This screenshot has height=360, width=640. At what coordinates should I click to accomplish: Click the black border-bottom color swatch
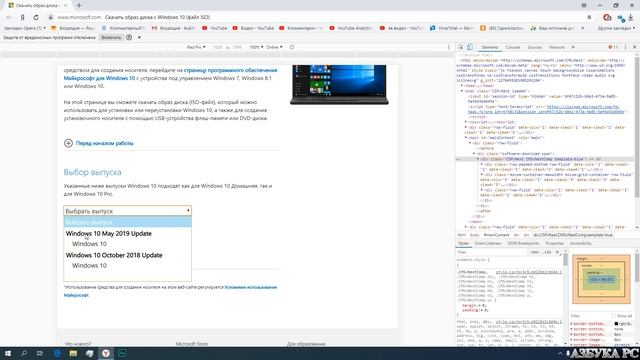(x=616, y=324)
